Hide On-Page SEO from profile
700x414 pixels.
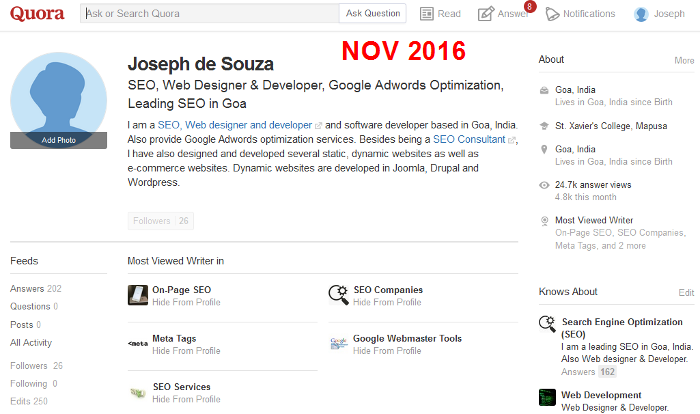click(186, 302)
